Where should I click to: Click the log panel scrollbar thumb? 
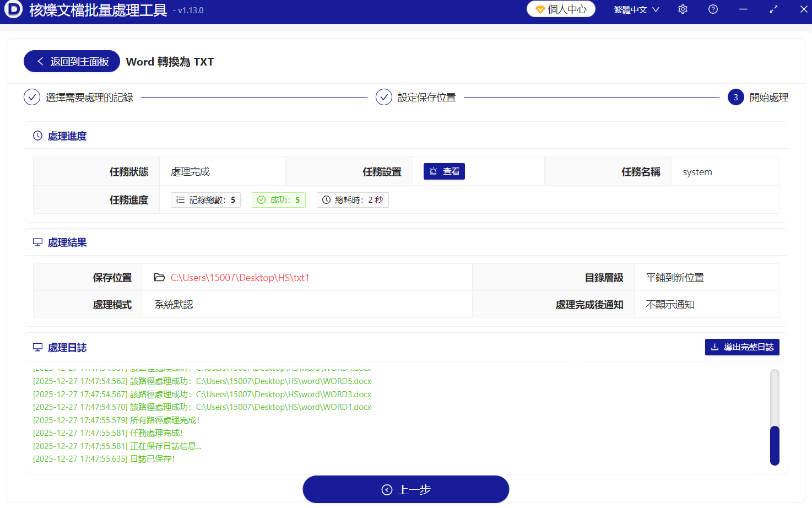775,446
